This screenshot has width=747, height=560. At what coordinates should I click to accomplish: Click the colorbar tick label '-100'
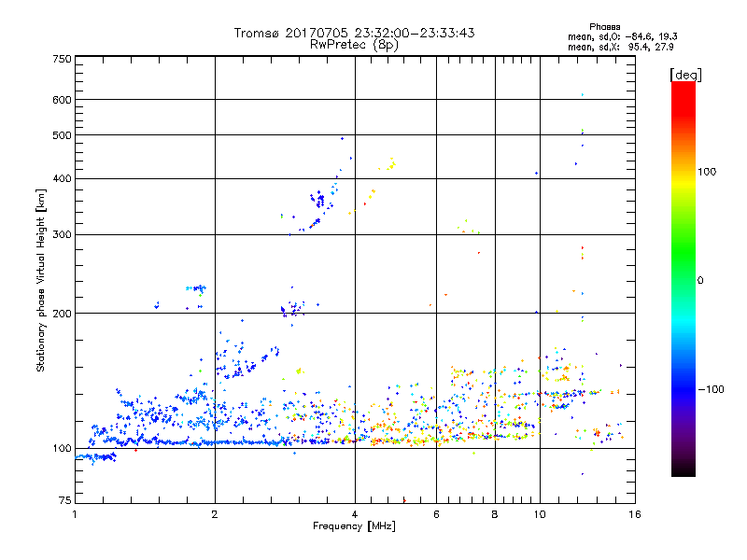[x=711, y=389]
